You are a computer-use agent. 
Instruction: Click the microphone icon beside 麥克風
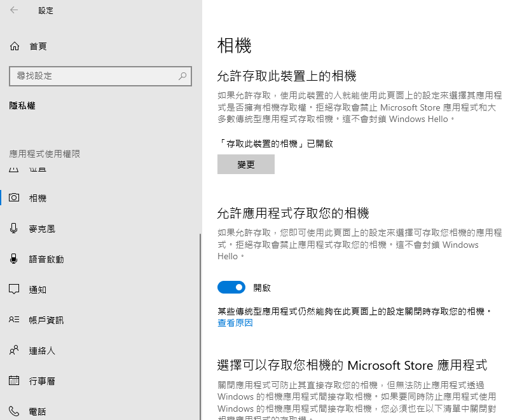[x=14, y=228]
